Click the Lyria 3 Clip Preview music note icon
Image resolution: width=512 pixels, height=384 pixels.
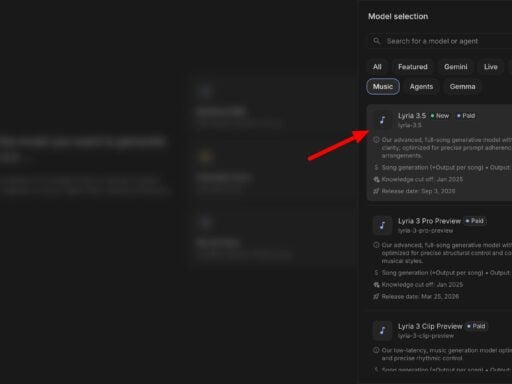(382, 330)
